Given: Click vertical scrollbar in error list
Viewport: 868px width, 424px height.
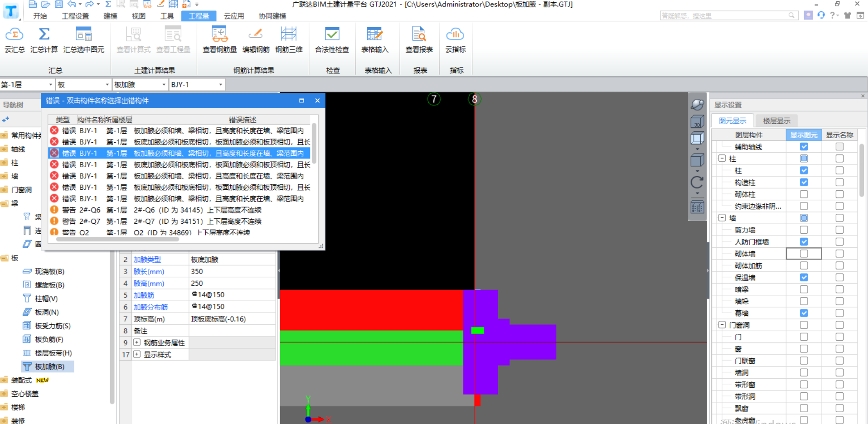Looking at the screenshot, I should [314, 144].
